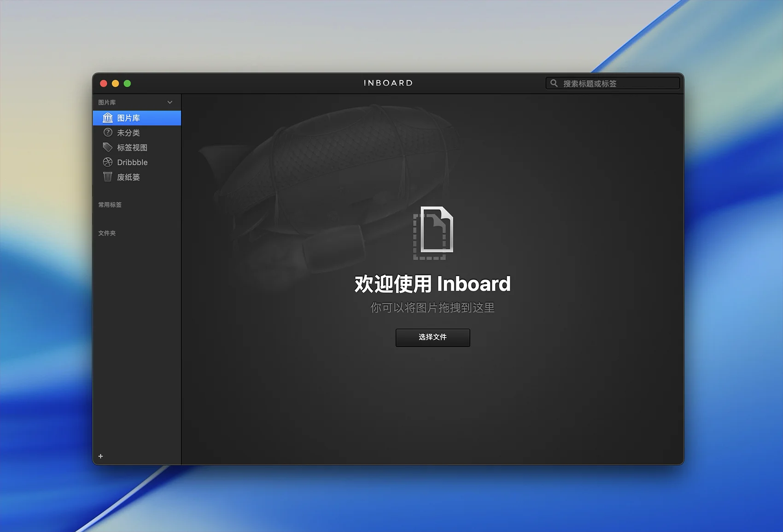Focus the 搜索标题或标签 search field
The width and height of the screenshot is (783, 532).
tap(617, 83)
